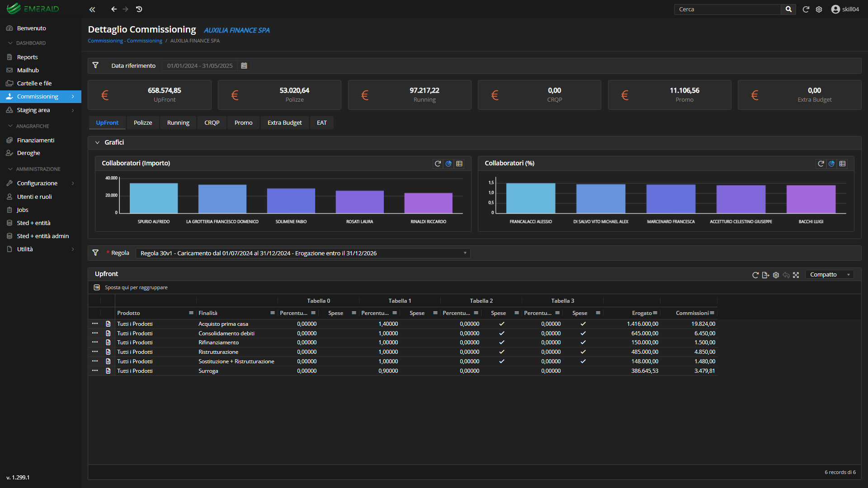Click the SPURIO ALFREDO chart bar
Viewport: 868px width, 488px height.
coord(154,198)
